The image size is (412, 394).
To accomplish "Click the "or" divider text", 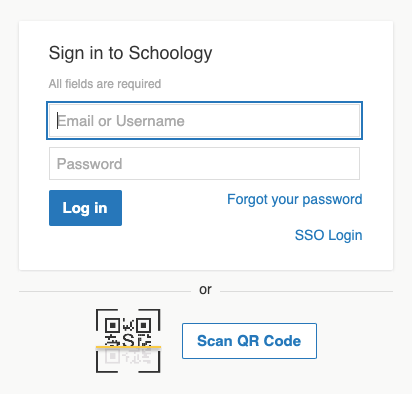I will [x=205, y=290].
